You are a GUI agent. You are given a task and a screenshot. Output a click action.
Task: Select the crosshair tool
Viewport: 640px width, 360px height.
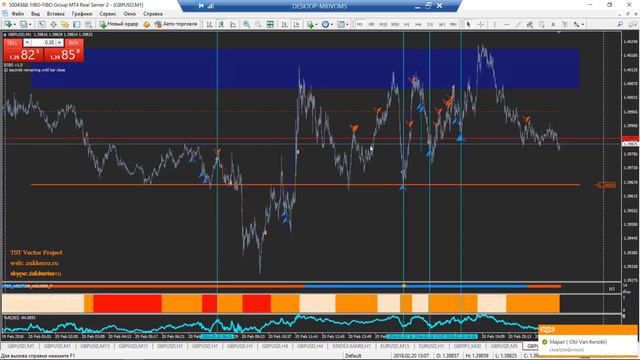480,24
